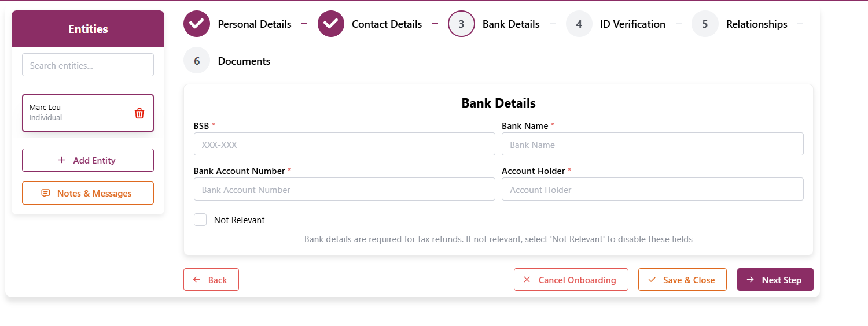Click the Search entities box
Image resolution: width=868 pixels, height=326 pixels.
pos(88,65)
